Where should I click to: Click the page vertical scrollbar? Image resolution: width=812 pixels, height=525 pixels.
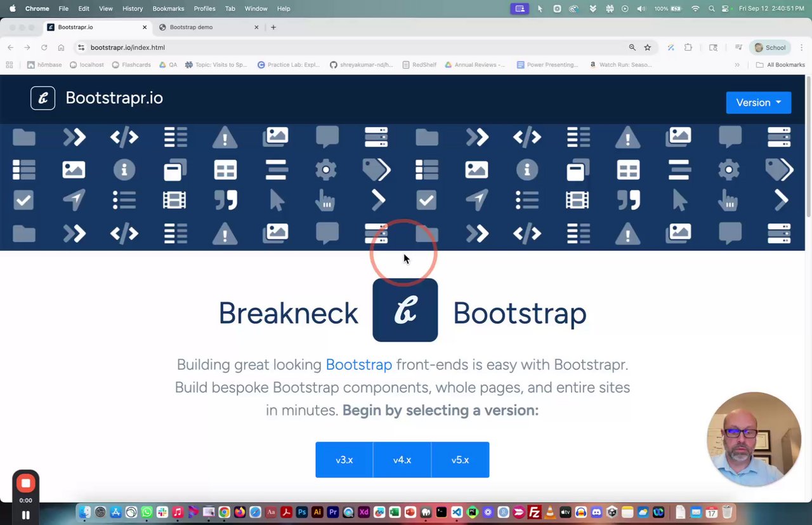point(808,146)
